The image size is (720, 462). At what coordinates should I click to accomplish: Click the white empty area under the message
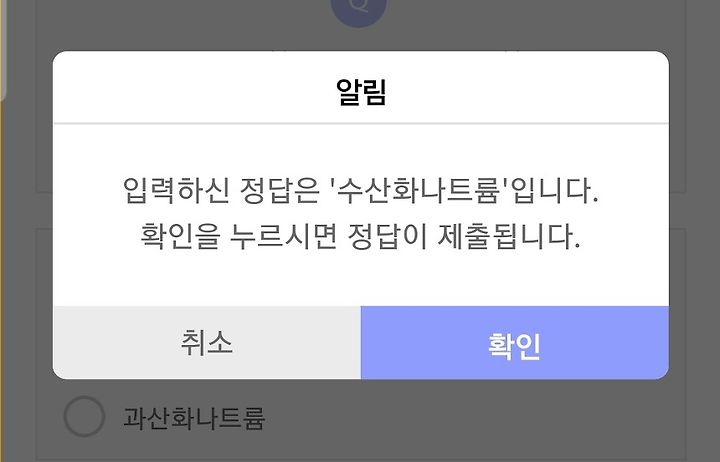pyautogui.click(x=361, y=280)
